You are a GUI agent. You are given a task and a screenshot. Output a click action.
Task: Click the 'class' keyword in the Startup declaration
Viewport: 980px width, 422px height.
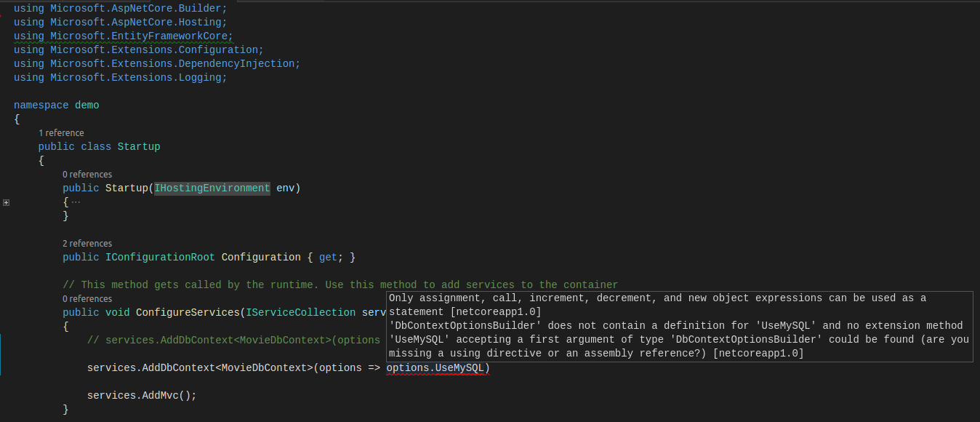click(x=96, y=146)
